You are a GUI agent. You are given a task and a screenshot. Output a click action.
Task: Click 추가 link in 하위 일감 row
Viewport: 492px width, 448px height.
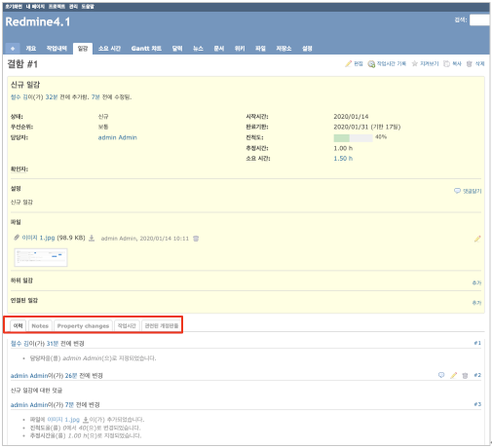(x=476, y=282)
